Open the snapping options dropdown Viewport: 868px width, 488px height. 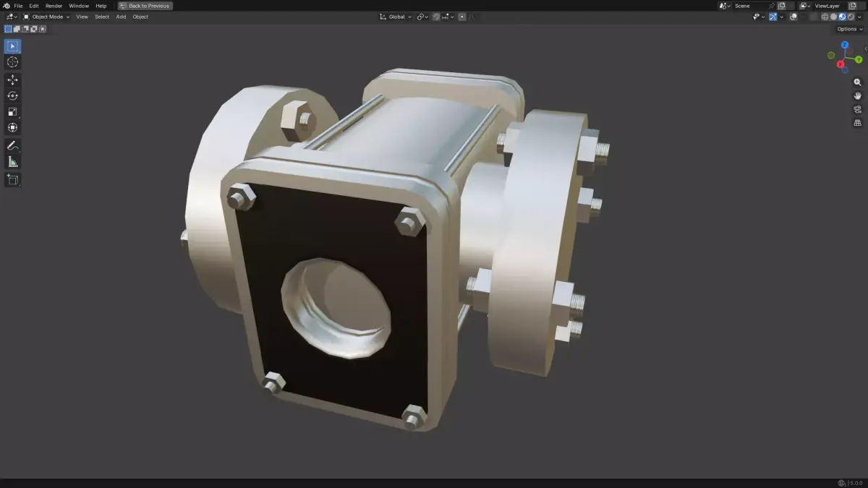[x=448, y=17]
